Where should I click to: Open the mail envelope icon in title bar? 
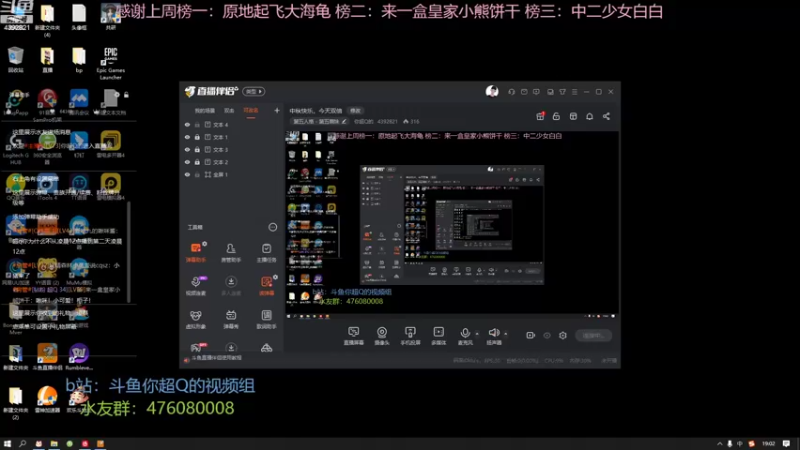point(524,92)
